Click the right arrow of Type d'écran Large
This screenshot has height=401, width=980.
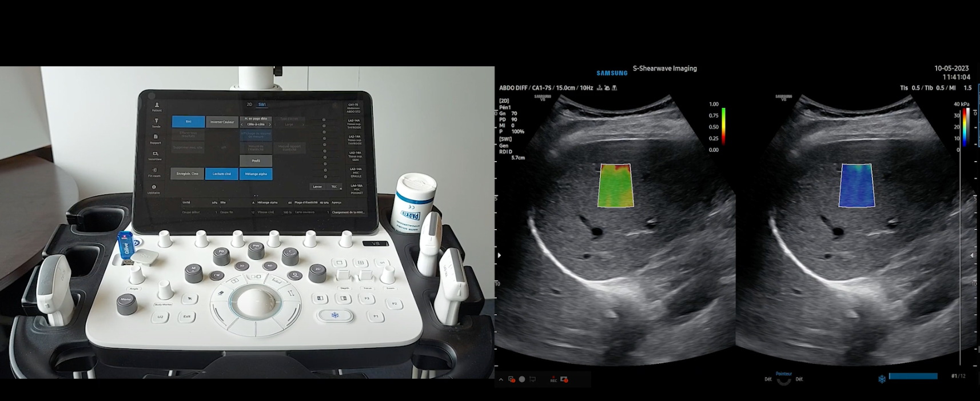[303, 125]
